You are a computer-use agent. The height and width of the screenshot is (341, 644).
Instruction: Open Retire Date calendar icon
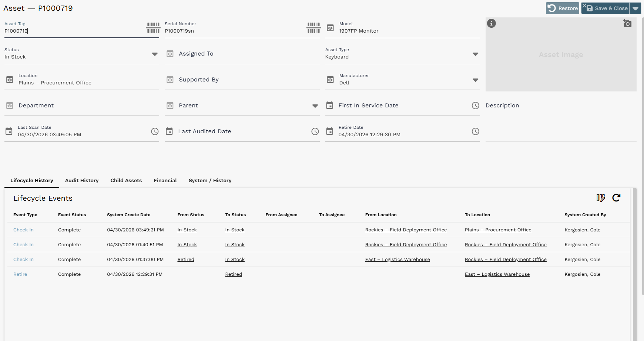click(329, 131)
